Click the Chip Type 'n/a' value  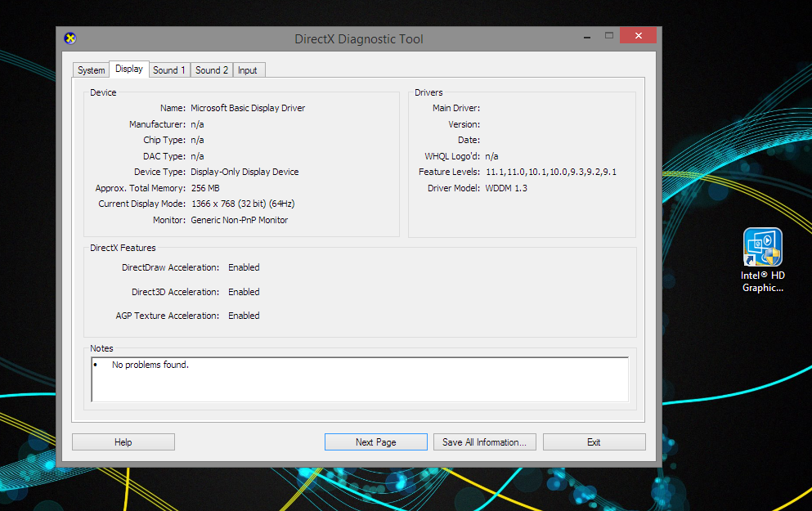click(x=197, y=141)
